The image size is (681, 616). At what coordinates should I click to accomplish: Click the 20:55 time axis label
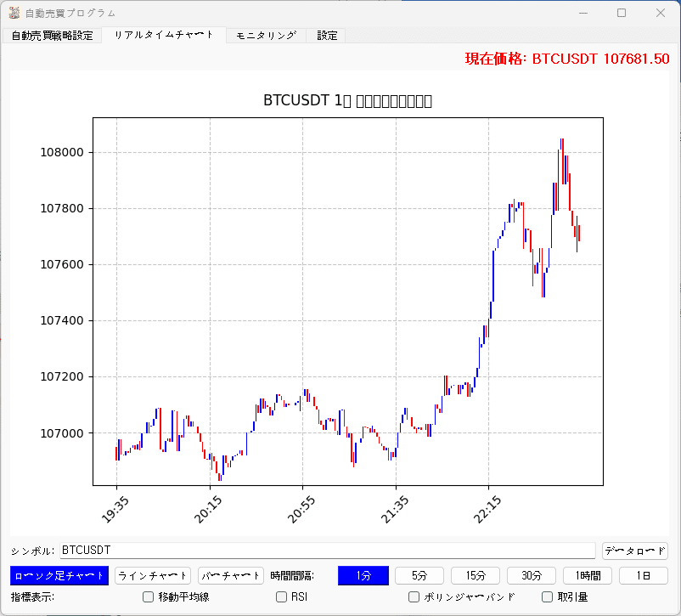[x=301, y=510]
